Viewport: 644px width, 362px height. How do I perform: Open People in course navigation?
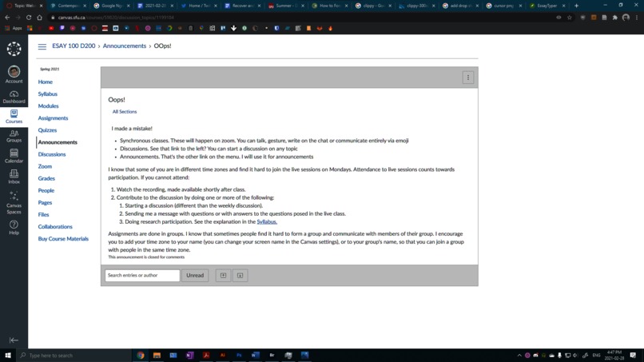pyautogui.click(x=46, y=191)
